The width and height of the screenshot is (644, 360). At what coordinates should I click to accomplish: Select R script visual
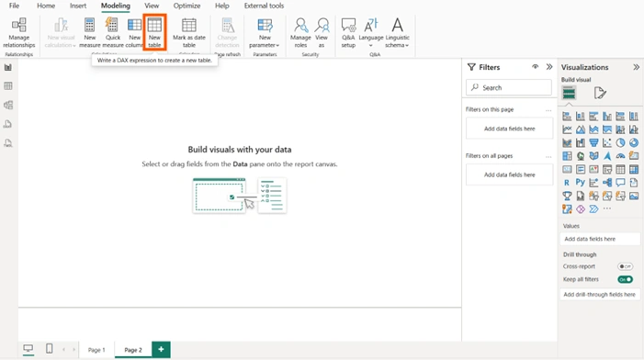coord(567,183)
